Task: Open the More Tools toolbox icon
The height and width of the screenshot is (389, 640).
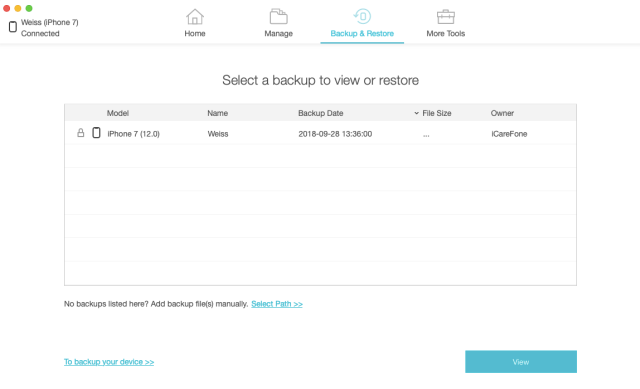Action: (446, 17)
